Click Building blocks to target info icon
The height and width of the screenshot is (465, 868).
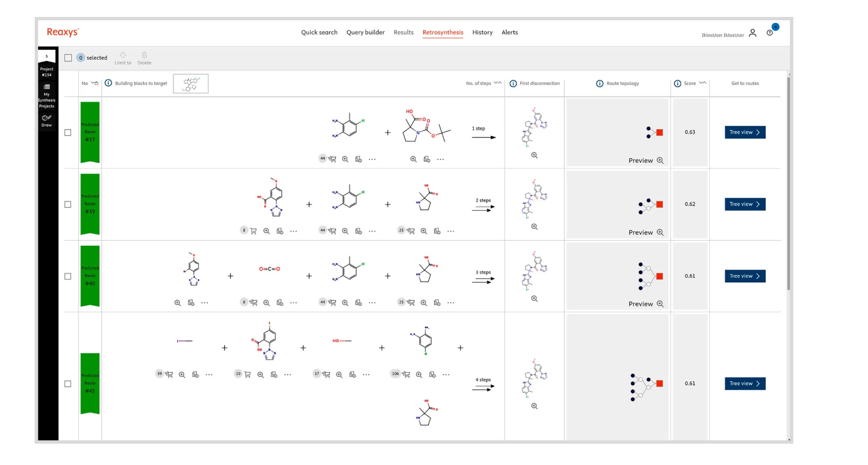click(x=108, y=83)
